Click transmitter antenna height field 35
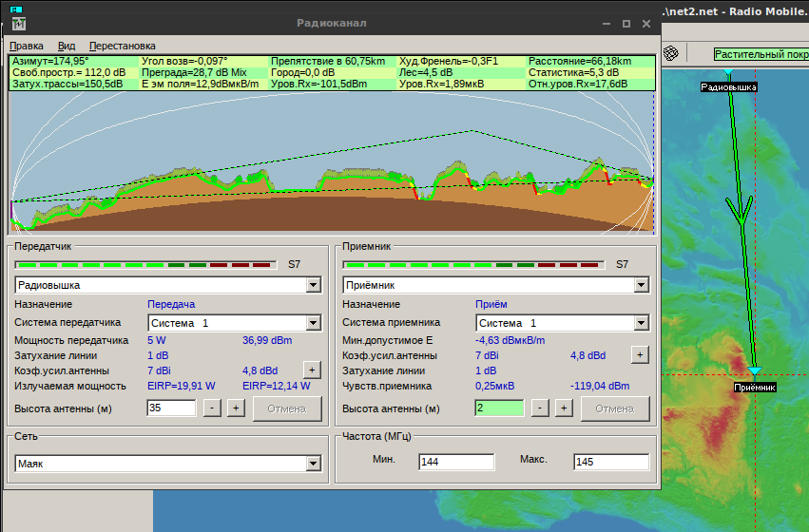Image resolution: width=809 pixels, height=532 pixels. tap(171, 408)
